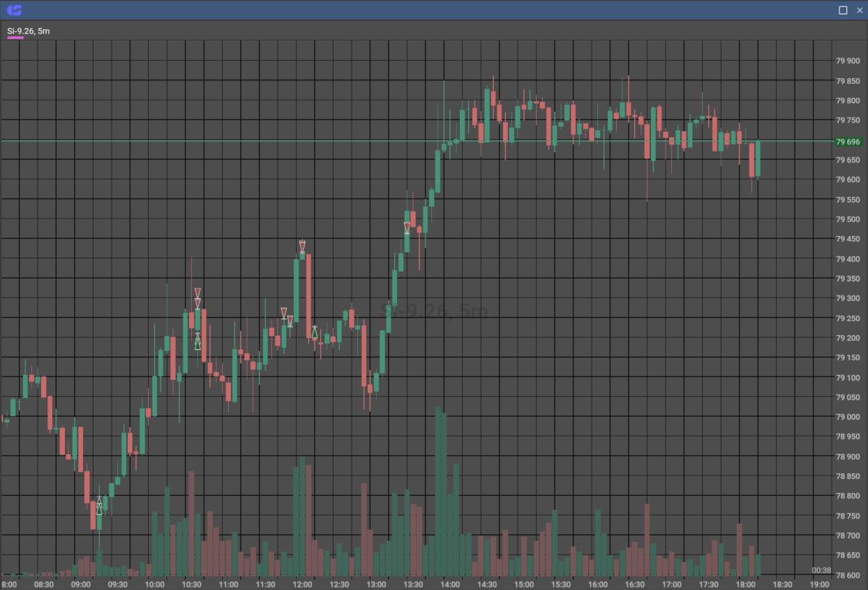Click the 09:00 time axis label

click(80, 584)
